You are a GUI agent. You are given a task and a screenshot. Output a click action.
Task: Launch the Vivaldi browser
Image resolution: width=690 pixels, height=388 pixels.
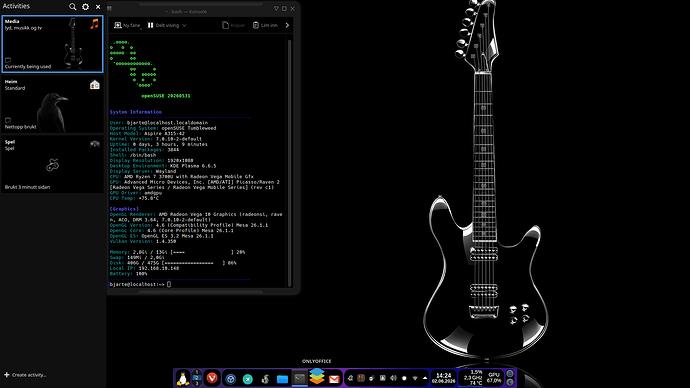point(212,378)
